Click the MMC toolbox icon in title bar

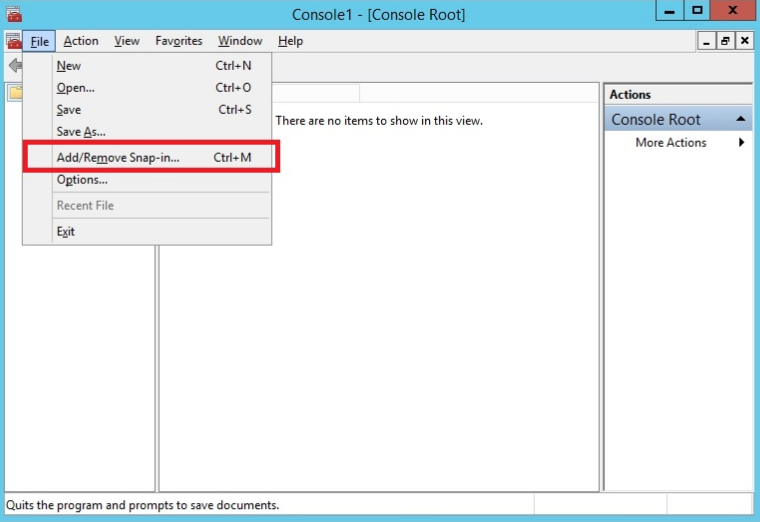14,14
